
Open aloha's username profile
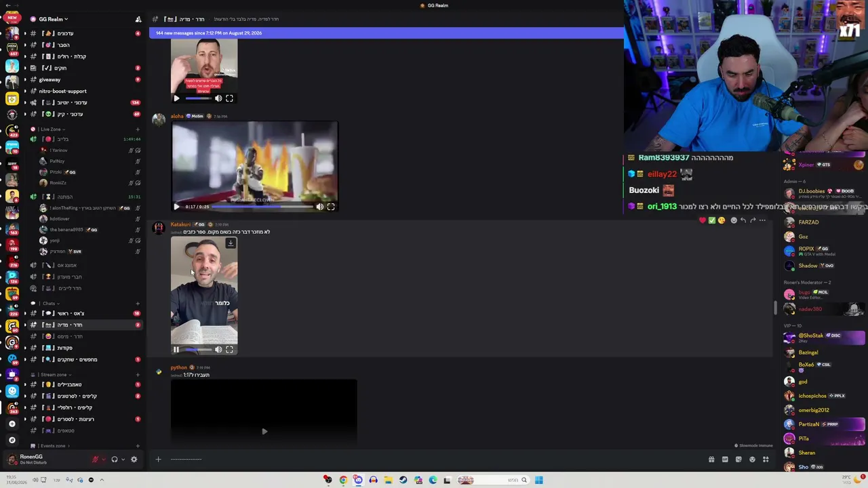[177, 116]
